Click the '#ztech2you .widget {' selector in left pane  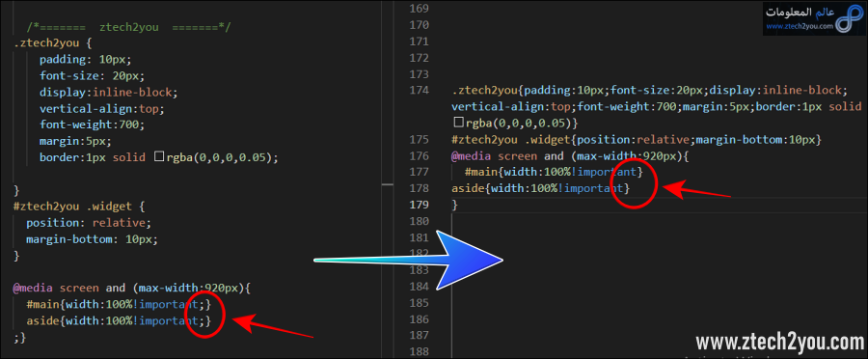[x=79, y=207]
